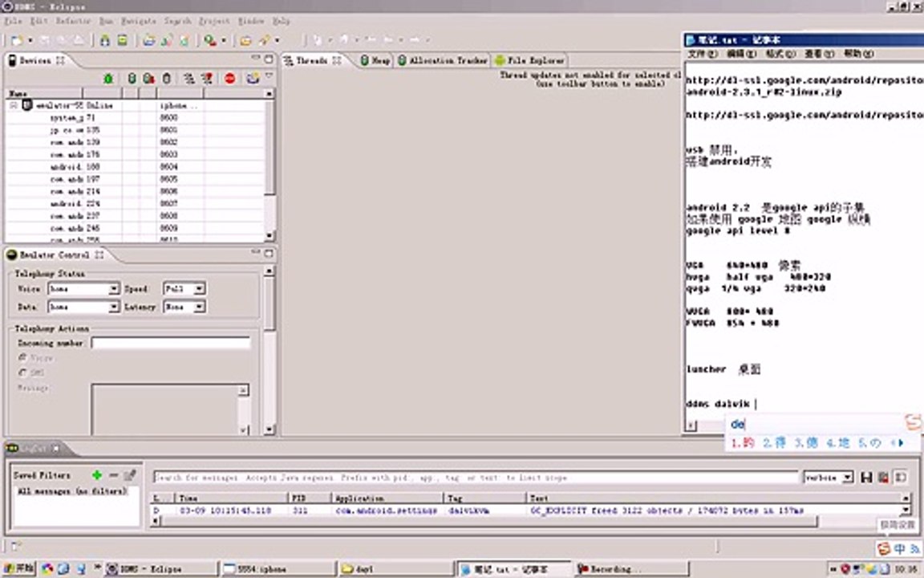Toggle the saved filters view icon in LogCat
This screenshot has width=924, height=578.
tap(901, 477)
